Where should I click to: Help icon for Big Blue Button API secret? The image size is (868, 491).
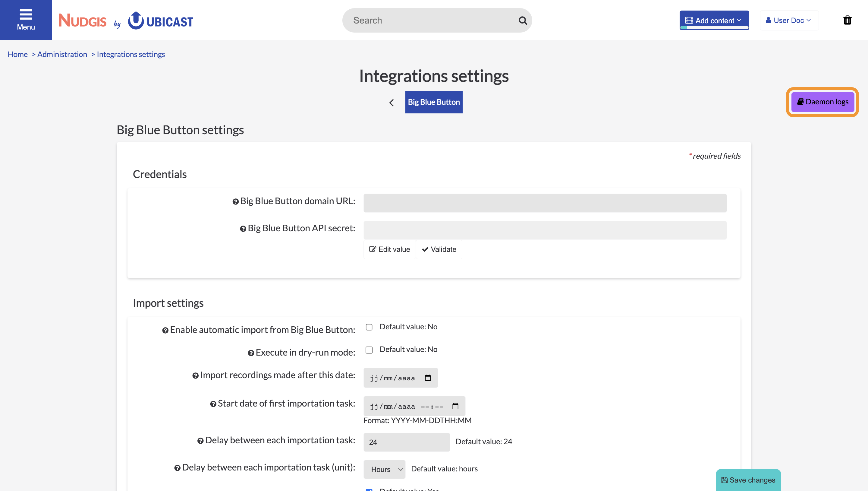[x=243, y=229]
